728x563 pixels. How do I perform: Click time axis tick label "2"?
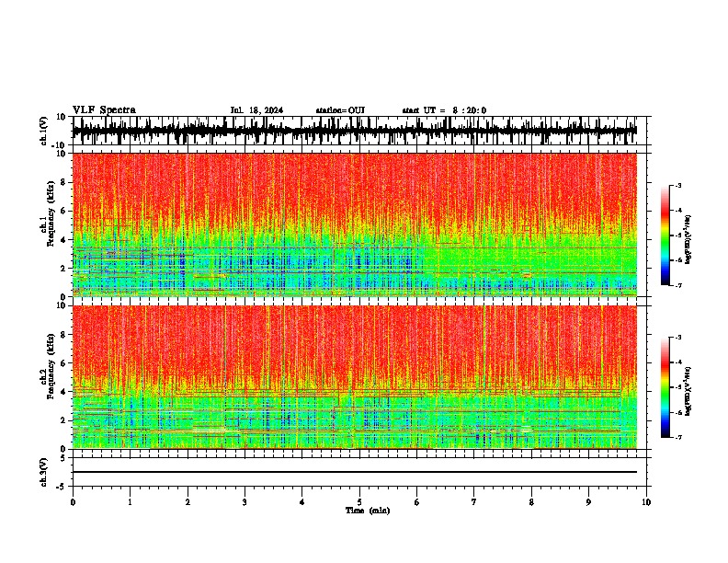188,502
